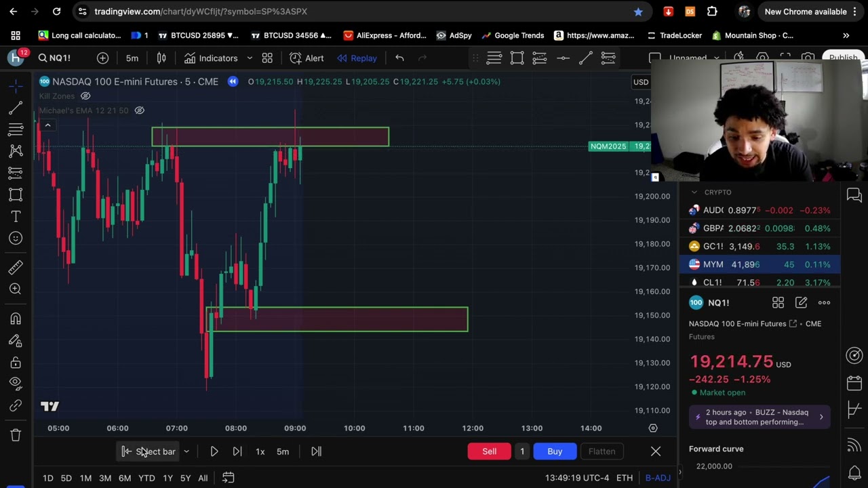This screenshot has width=868, height=488.
Task: Toggle stay-in-drawing-mode pencil lock
Action: [x=16, y=340]
